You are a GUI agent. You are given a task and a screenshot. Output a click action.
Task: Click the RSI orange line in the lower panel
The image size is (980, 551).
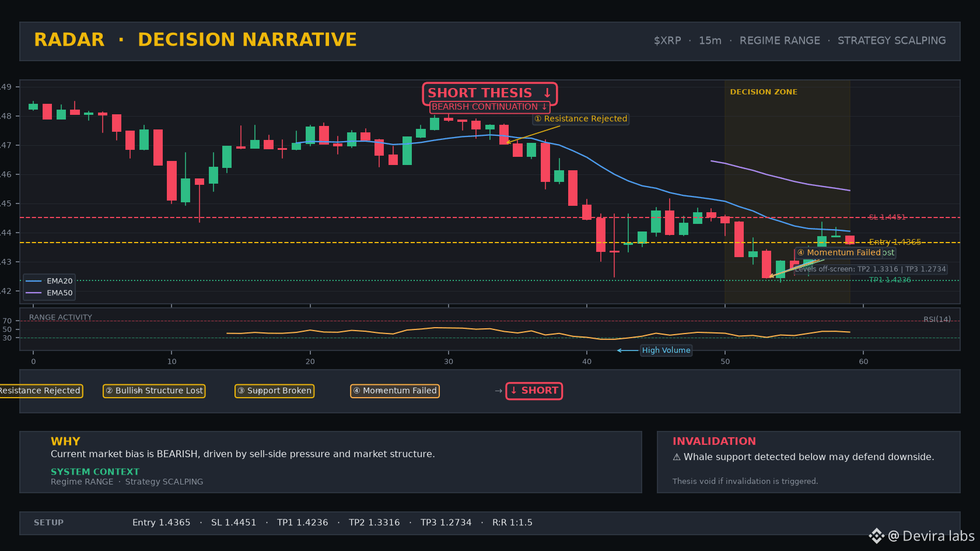tap(538, 333)
